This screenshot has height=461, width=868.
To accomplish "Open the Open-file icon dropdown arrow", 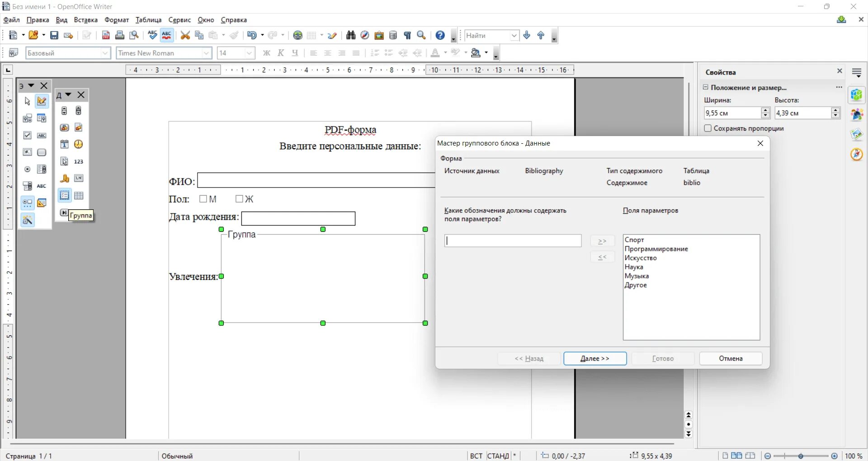I will 43,35.
